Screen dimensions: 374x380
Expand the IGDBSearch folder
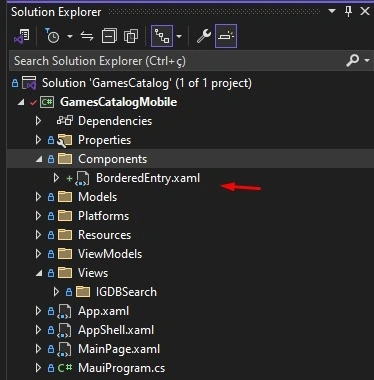[56, 292]
